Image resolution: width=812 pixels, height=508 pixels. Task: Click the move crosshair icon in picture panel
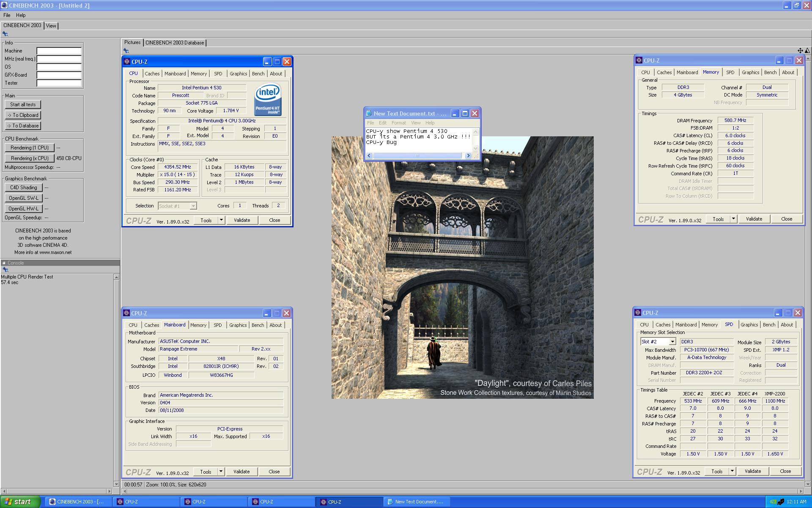(x=800, y=51)
